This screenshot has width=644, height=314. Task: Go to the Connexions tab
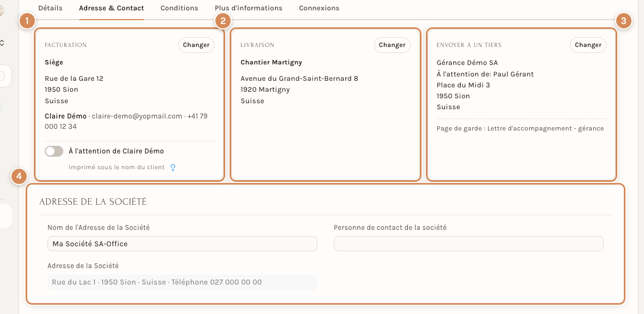click(x=319, y=8)
